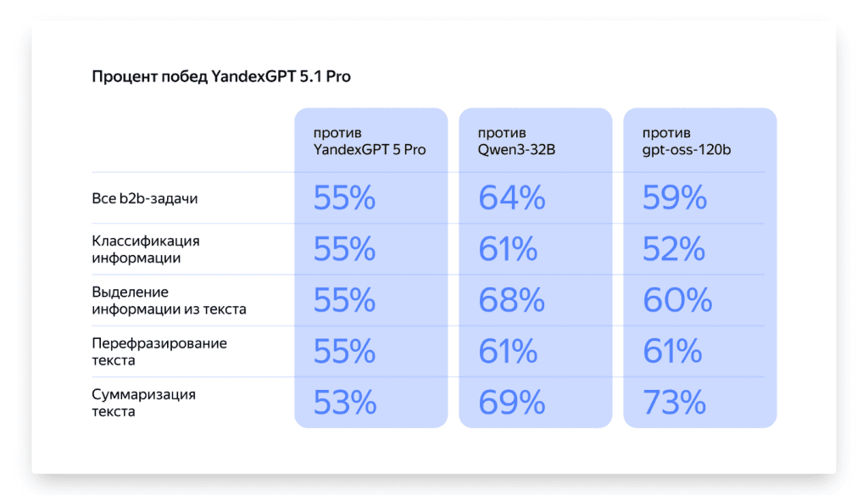Click the 69% summarization value
This screenshot has height=495, width=868.
[511, 403]
